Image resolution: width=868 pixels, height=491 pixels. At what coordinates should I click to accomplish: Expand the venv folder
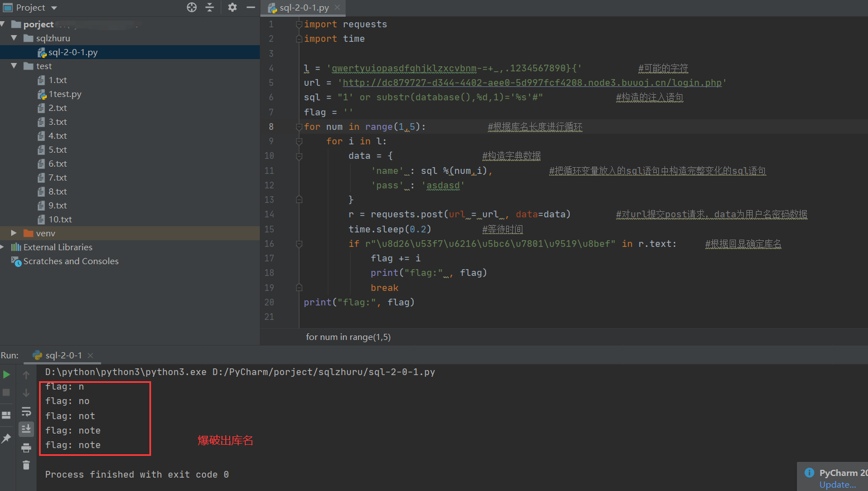[x=14, y=233]
